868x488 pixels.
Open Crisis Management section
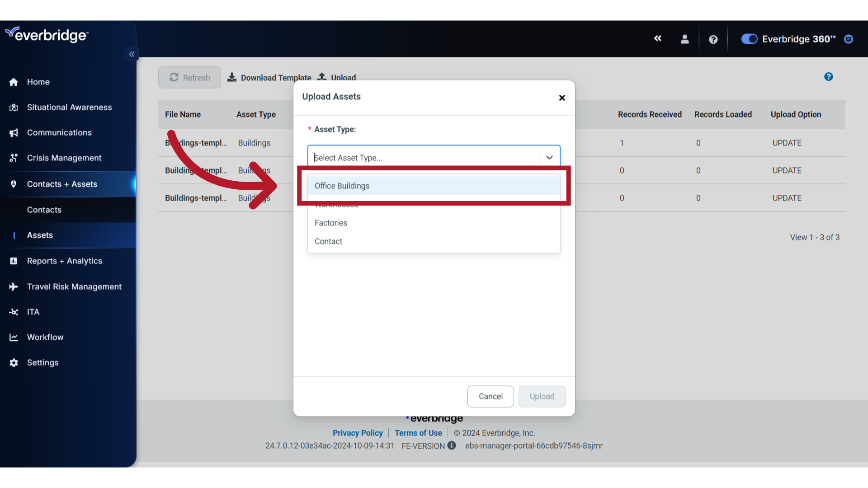[x=64, y=158]
